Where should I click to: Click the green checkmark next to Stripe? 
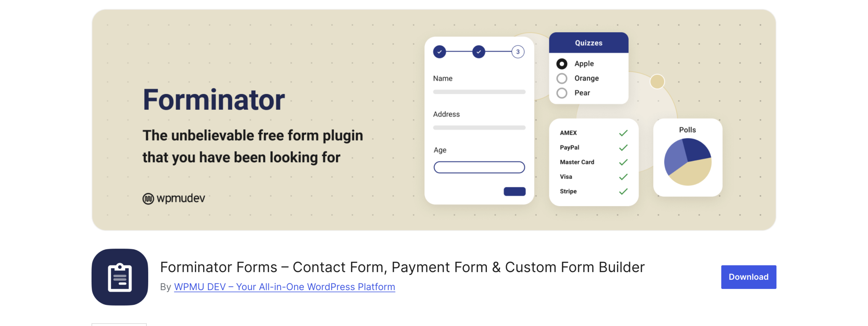623,192
